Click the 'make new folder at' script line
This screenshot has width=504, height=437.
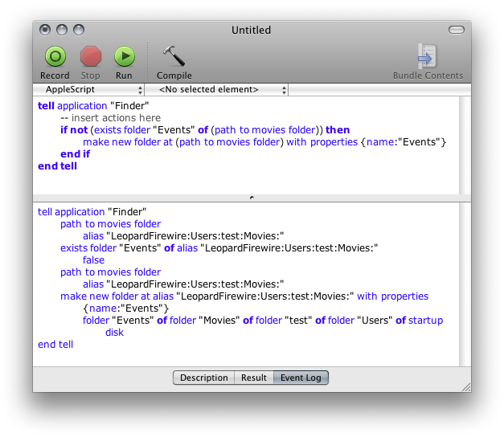tap(264, 142)
